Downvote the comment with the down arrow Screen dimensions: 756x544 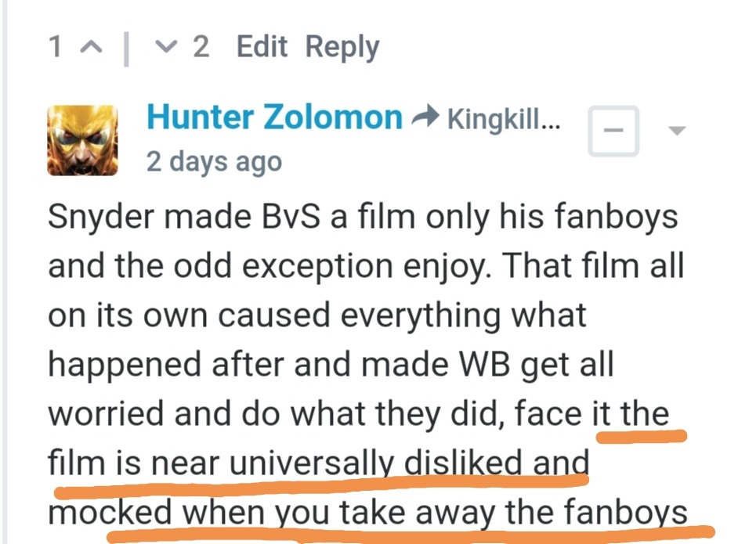[166, 47]
